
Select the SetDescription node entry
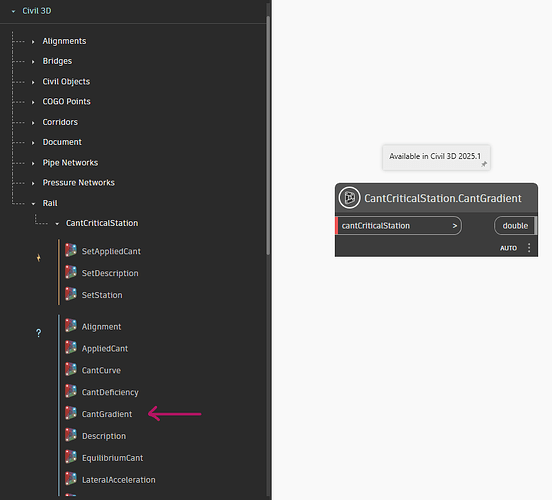pyautogui.click(x=102, y=273)
